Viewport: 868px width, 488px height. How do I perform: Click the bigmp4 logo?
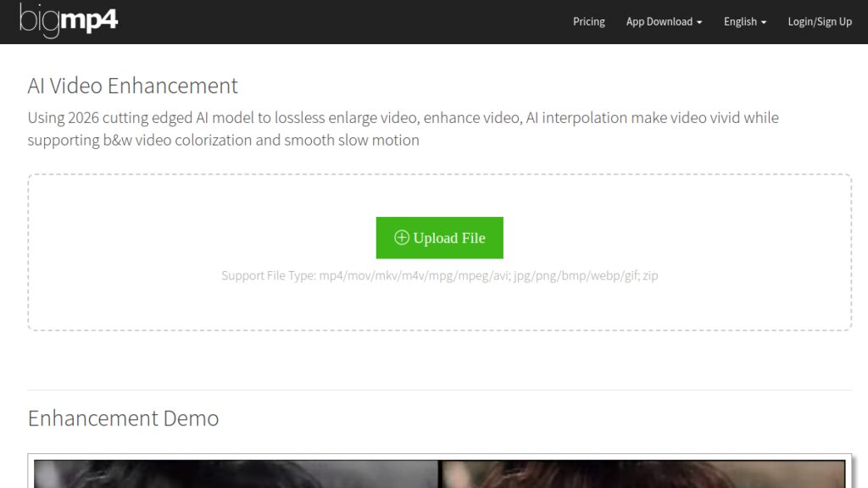coord(69,21)
